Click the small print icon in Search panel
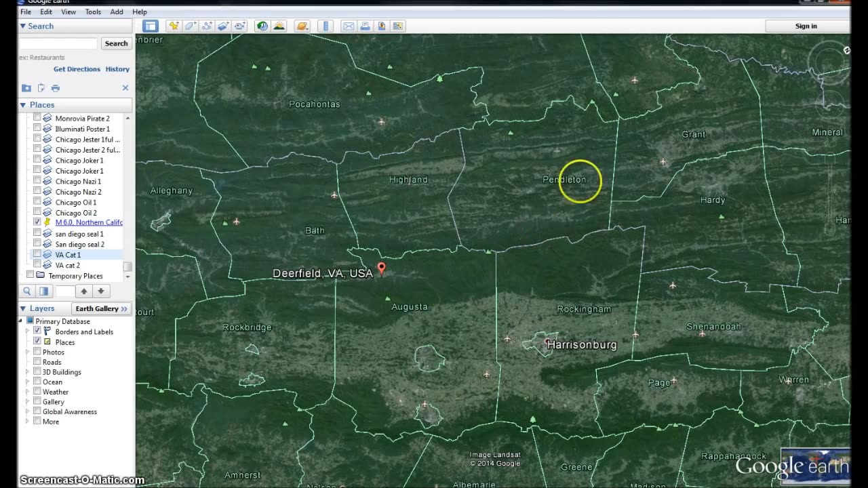Image resolution: width=868 pixels, height=488 pixels. click(56, 88)
